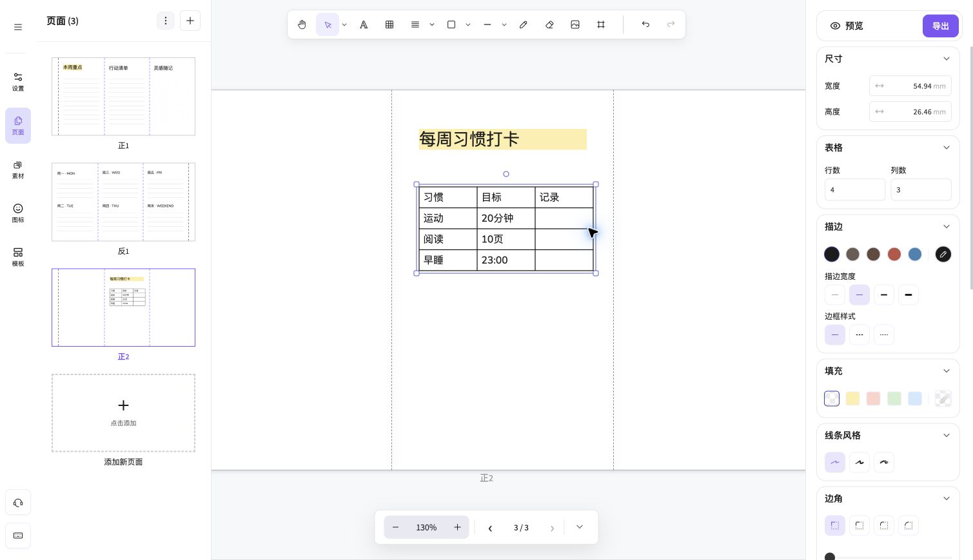Screen dimensions: 973x560
Task: Open 素材 materials tab
Action: click(18, 169)
